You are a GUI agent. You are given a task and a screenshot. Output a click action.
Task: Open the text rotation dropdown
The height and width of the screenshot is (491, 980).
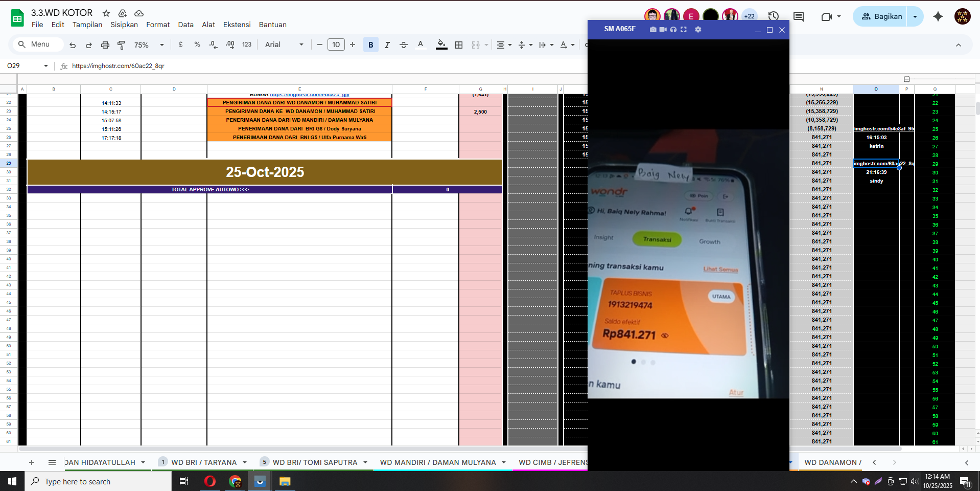point(567,45)
